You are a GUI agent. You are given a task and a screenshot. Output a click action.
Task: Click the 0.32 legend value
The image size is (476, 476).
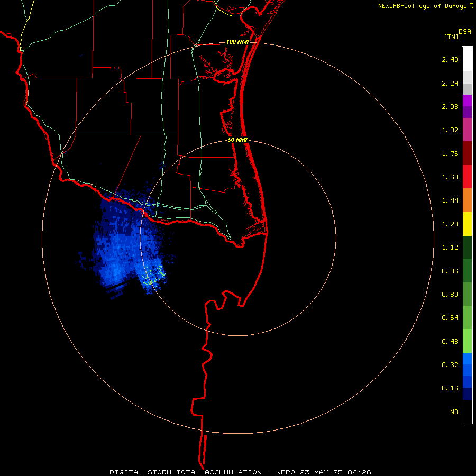[450, 365]
